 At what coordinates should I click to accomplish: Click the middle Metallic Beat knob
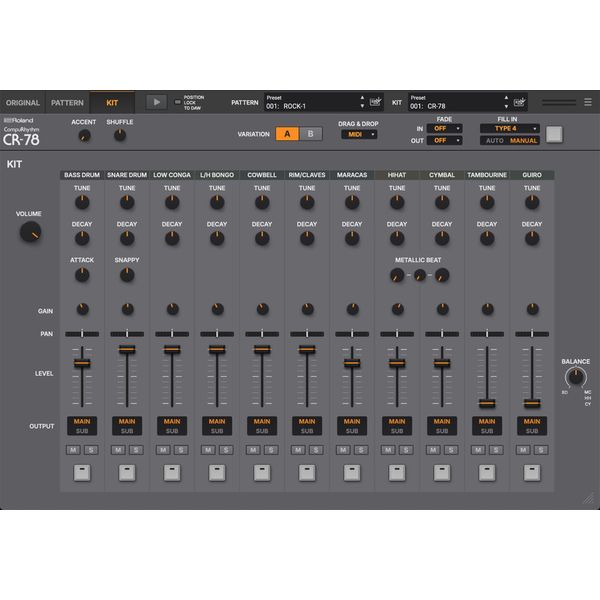point(419,275)
